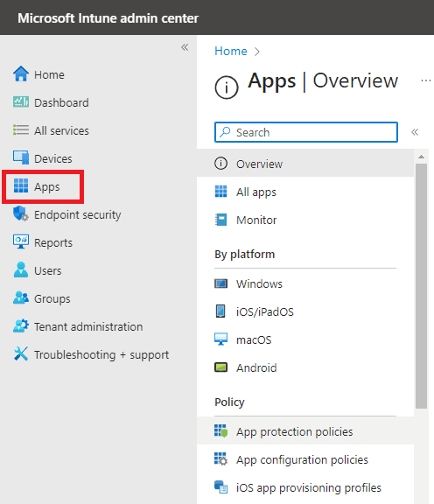Viewport: 434px width, 504px height.
Task: Click the iOS/iPadOS tablet icon
Action: click(x=220, y=311)
